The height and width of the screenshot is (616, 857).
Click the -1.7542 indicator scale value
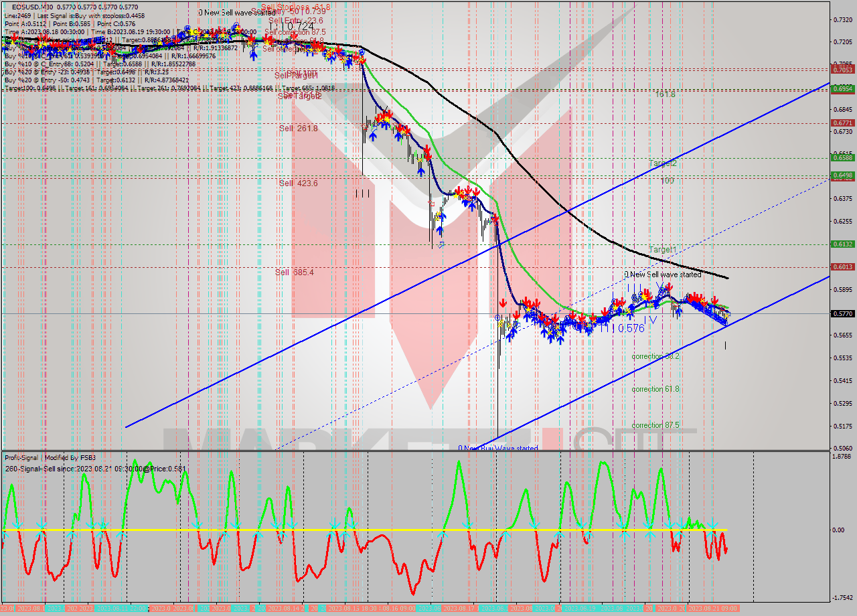(x=841, y=598)
